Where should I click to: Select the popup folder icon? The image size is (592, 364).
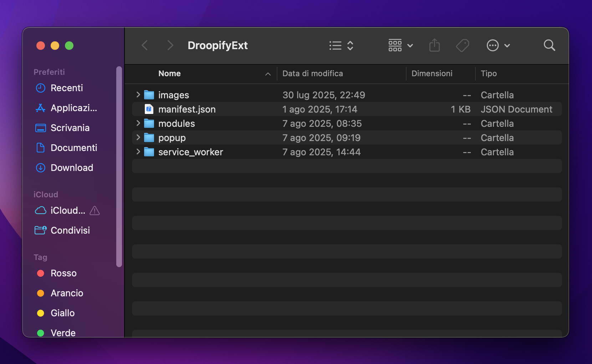click(x=149, y=137)
